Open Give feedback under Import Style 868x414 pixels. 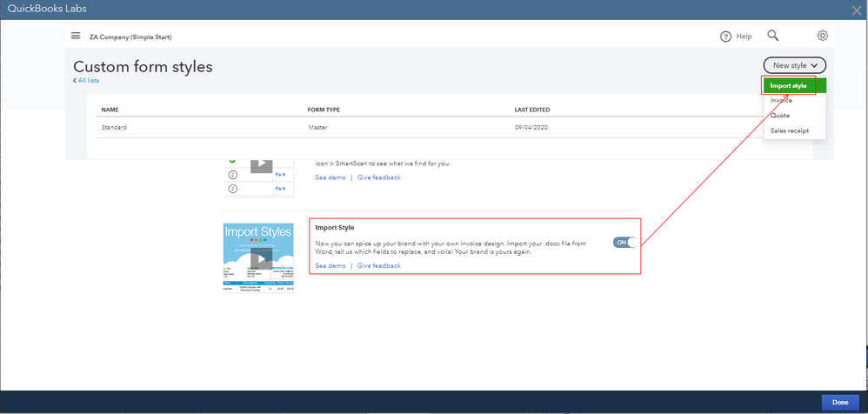pos(378,265)
